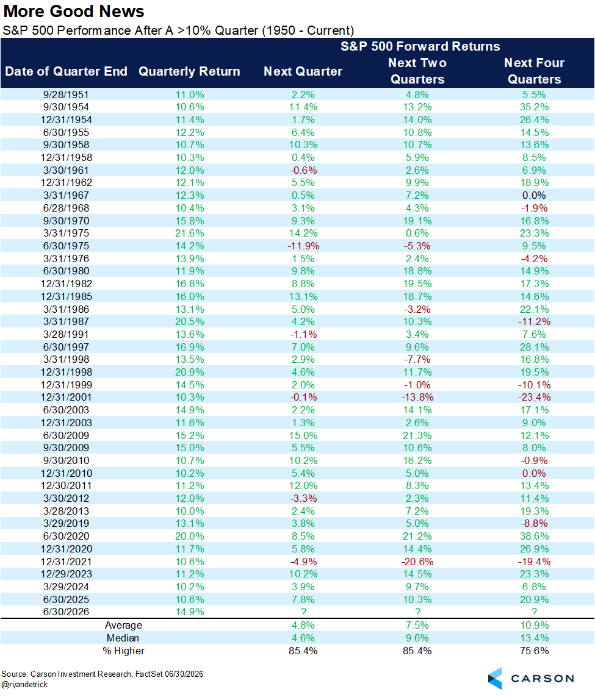Select the 3/29/2024 date cell
Viewport: 595px width, 700px height.
66,587
